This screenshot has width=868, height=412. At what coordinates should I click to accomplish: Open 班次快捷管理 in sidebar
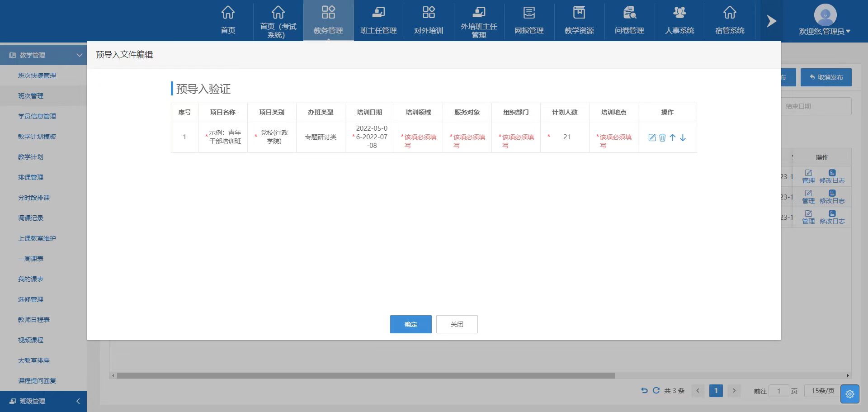37,76
